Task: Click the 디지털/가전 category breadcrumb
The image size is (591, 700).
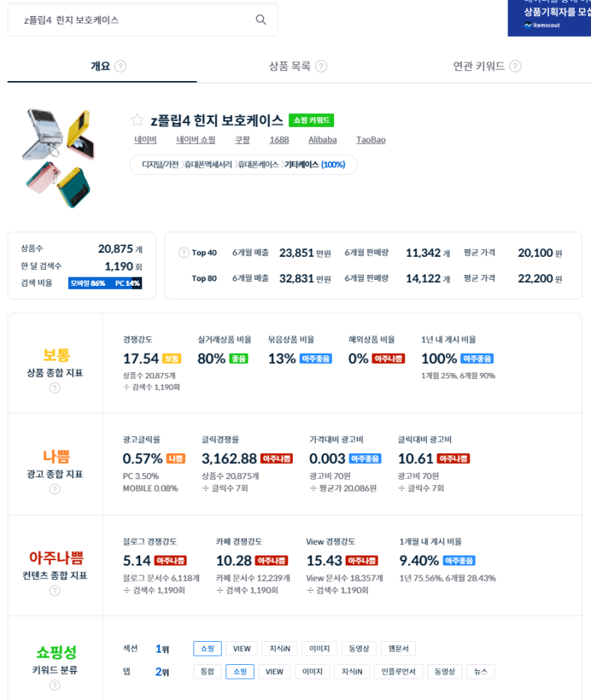Action: (x=160, y=165)
